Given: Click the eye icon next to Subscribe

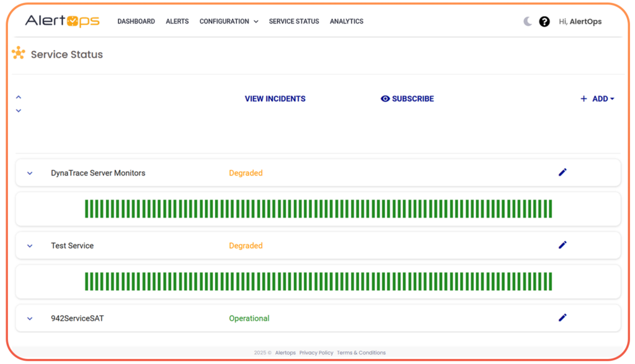Looking at the screenshot, I should point(385,99).
